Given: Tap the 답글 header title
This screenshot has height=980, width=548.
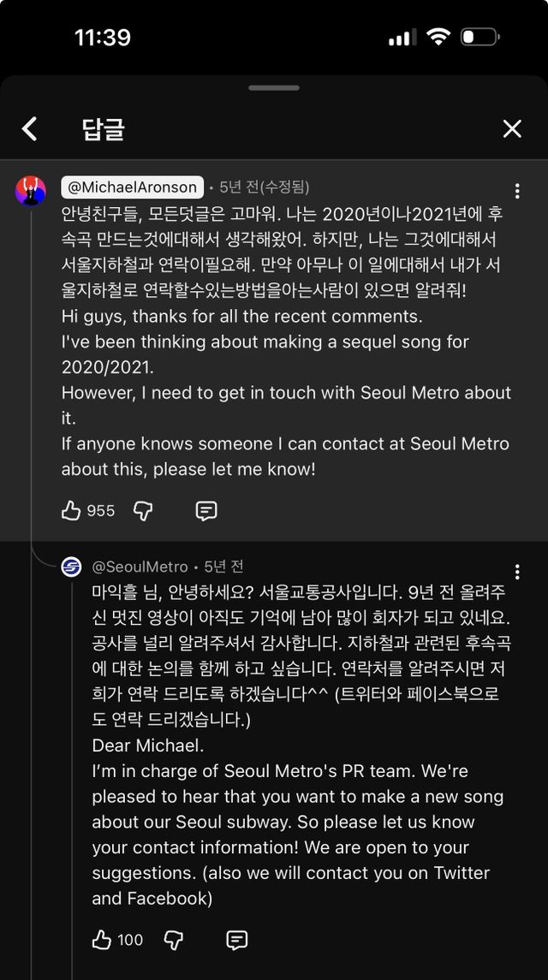Looking at the screenshot, I should (x=104, y=129).
